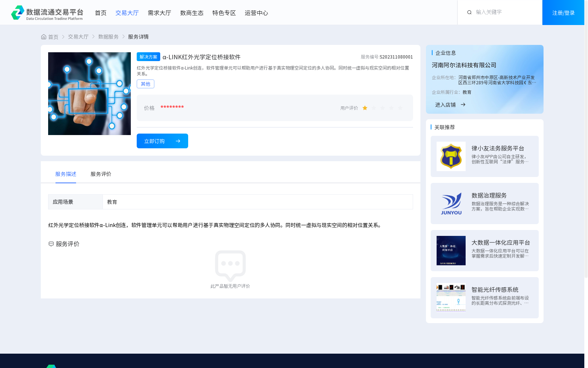
Task: Click the arrow inside the 立即订购 button
Action: click(x=178, y=141)
